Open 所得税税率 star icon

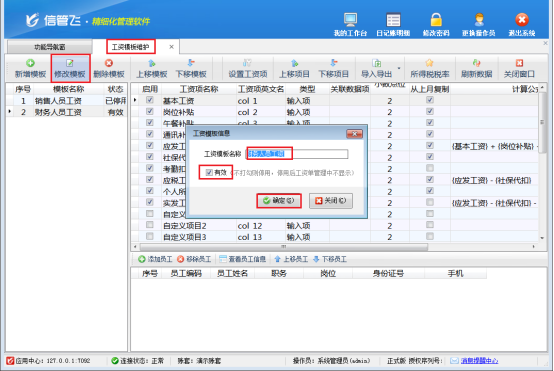coord(430,69)
